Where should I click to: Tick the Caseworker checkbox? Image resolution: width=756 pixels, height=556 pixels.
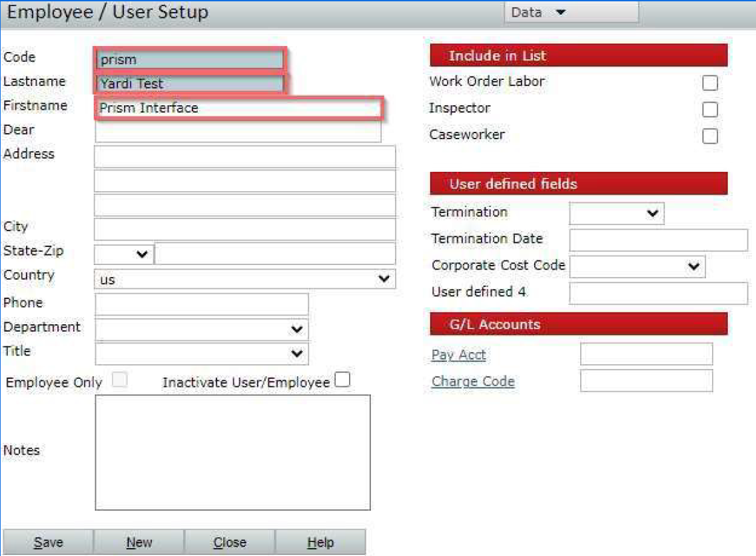point(710,137)
